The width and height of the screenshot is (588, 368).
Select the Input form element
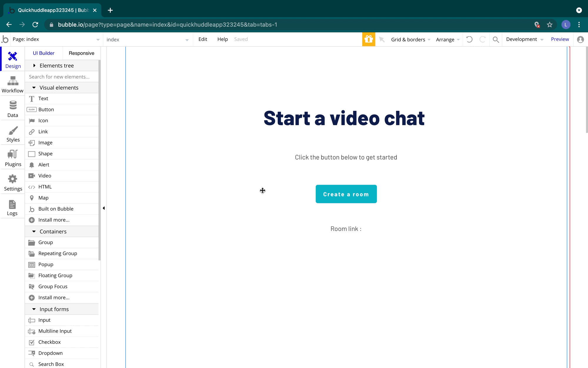pyautogui.click(x=62, y=320)
